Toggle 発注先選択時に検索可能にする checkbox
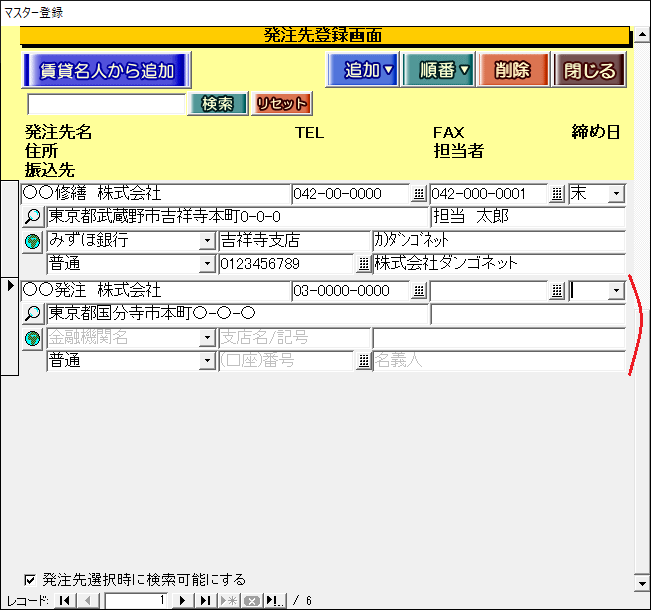 [30, 579]
